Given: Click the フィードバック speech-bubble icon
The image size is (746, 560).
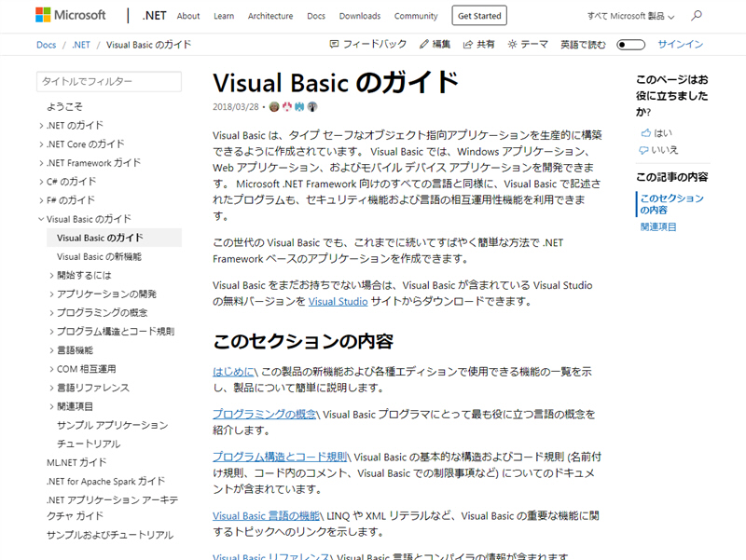Looking at the screenshot, I should point(333,43).
